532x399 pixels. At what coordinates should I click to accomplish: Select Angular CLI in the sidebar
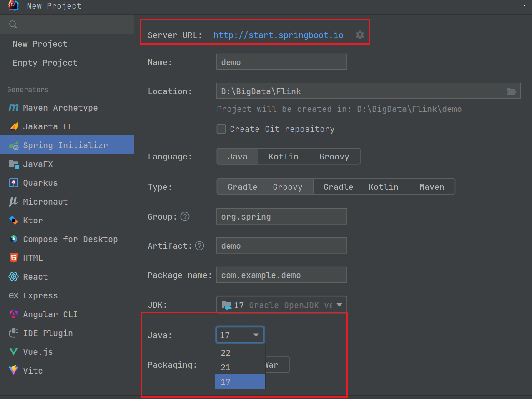click(67, 314)
